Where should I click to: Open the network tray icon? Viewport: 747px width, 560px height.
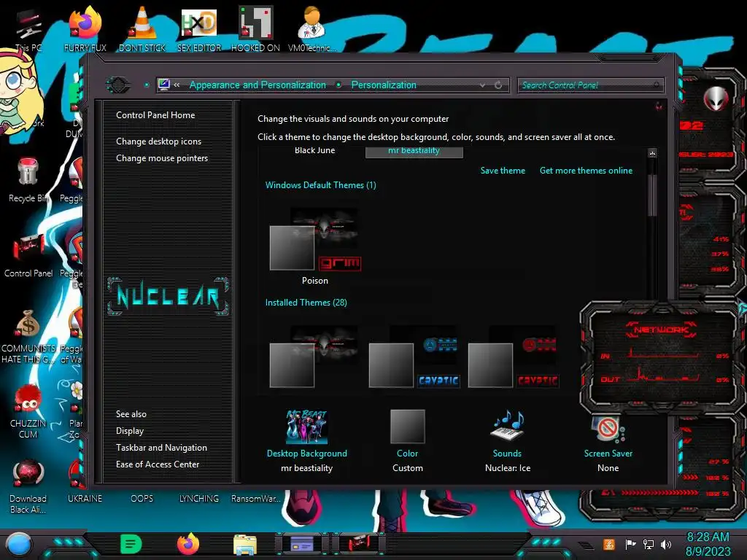pos(649,544)
